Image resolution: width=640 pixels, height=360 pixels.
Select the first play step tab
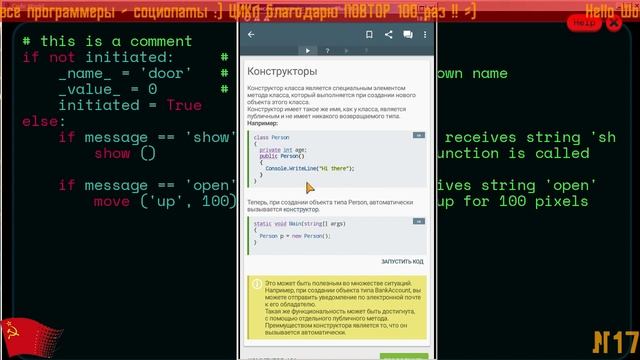coord(308,51)
